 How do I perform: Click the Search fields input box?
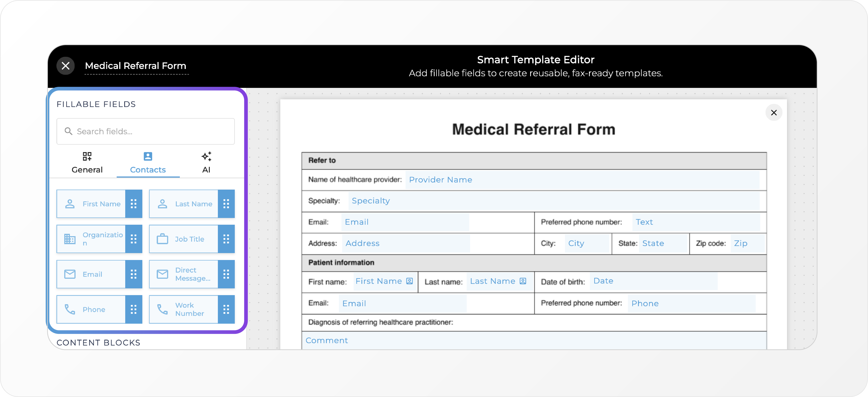tap(146, 131)
